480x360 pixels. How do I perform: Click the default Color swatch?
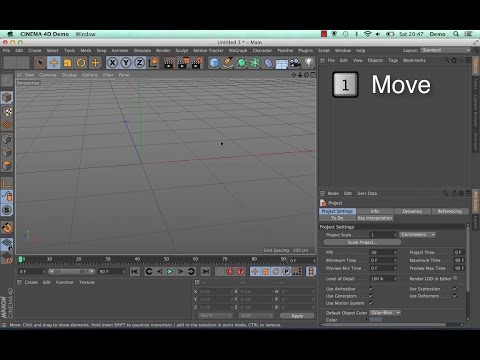pyautogui.click(x=376, y=320)
